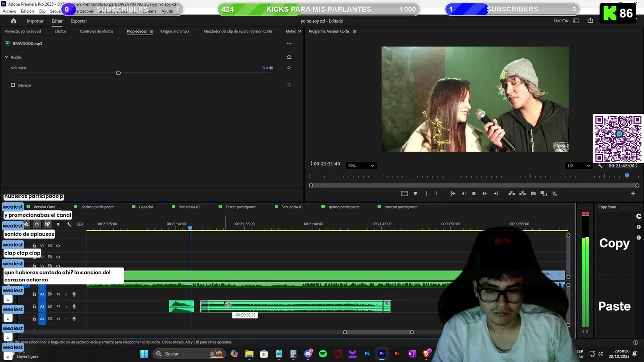644x362 pixels.
Task: Toggle sync lock on track A2
Action: point(50,294)
